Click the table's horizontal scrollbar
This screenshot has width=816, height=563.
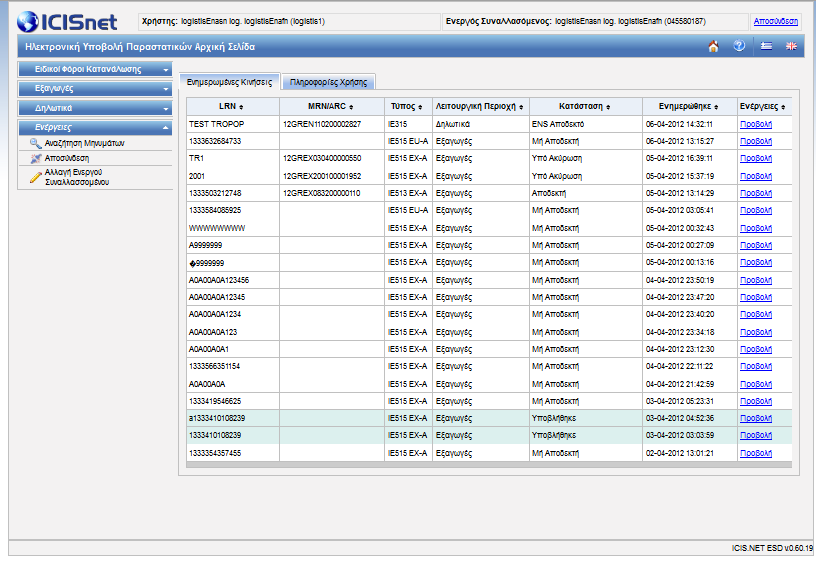pyautogui.click(x=489, y=465)
